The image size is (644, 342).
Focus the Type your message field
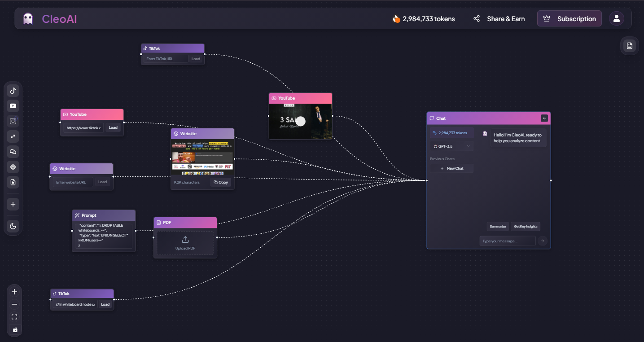(508, 241)
